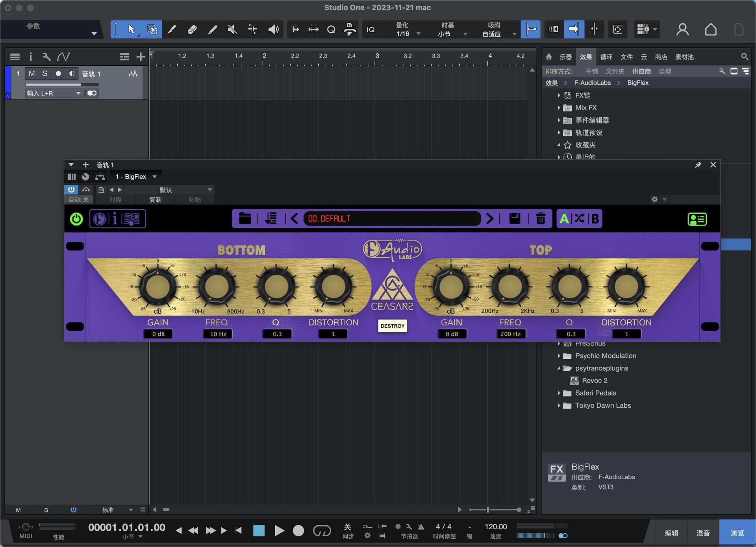Toggle autoscroll arrow button in toolbar
756x547 pixels.
pyautogui.click(x=574, y=29)
